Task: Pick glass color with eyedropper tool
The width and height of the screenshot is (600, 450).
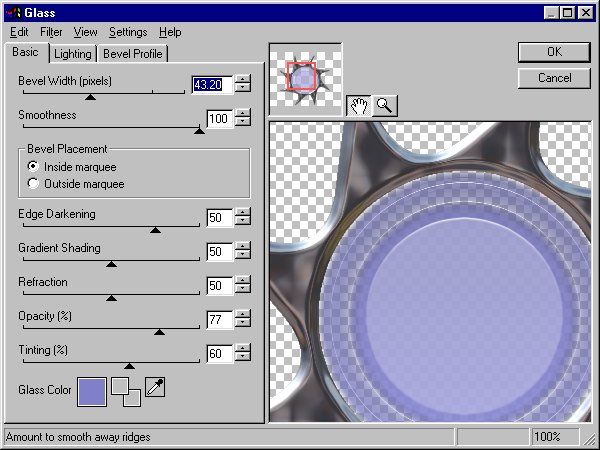Action: click(x=155, y=387)
